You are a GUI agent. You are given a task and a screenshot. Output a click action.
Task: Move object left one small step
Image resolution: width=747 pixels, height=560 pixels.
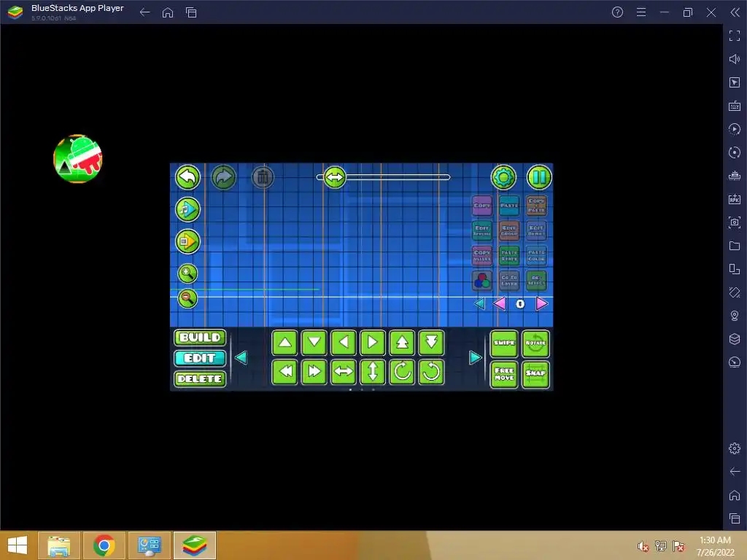[344, 343]
